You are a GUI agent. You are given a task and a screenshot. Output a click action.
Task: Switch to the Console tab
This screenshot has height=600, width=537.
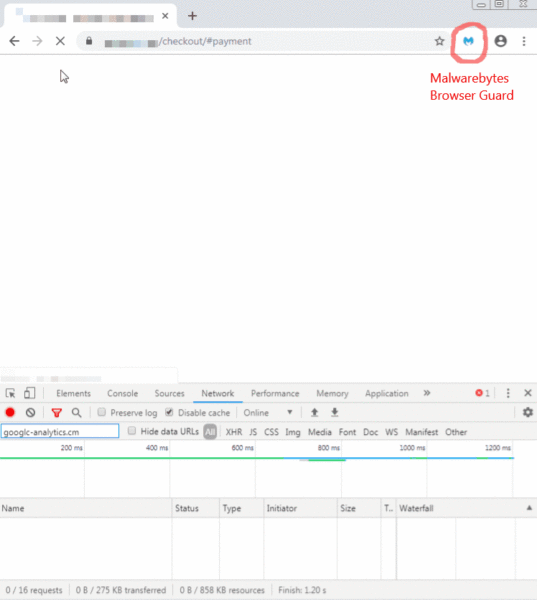(122, 393)
